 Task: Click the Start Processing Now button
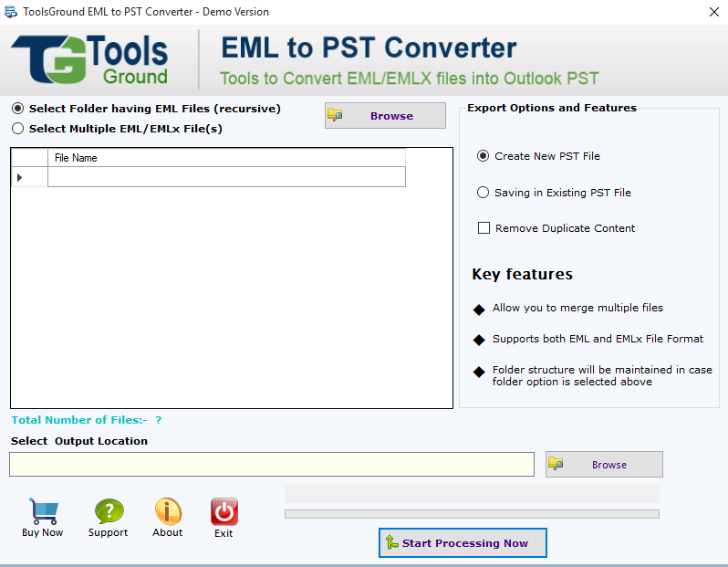pos(463,542)
